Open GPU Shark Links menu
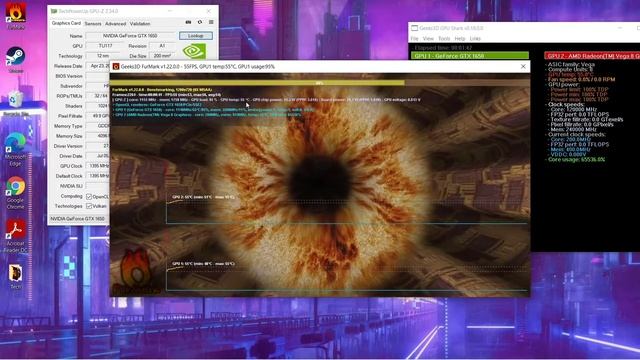The width and height of the screenshot is (640, 360). coord(475,38)
